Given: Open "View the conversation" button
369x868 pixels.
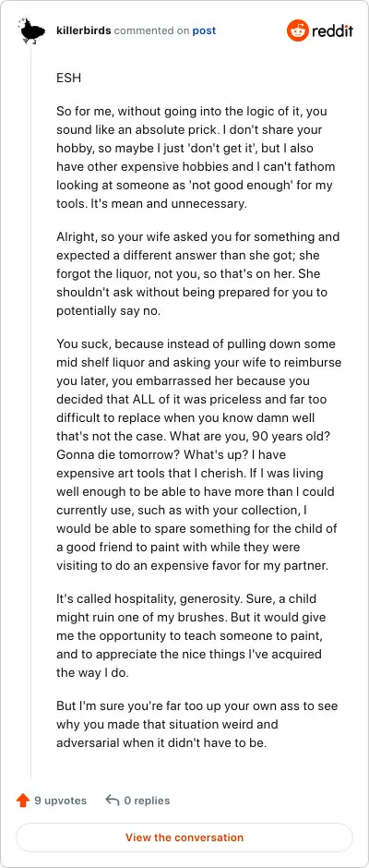Looking at the screenshot, I should point(184,838).
